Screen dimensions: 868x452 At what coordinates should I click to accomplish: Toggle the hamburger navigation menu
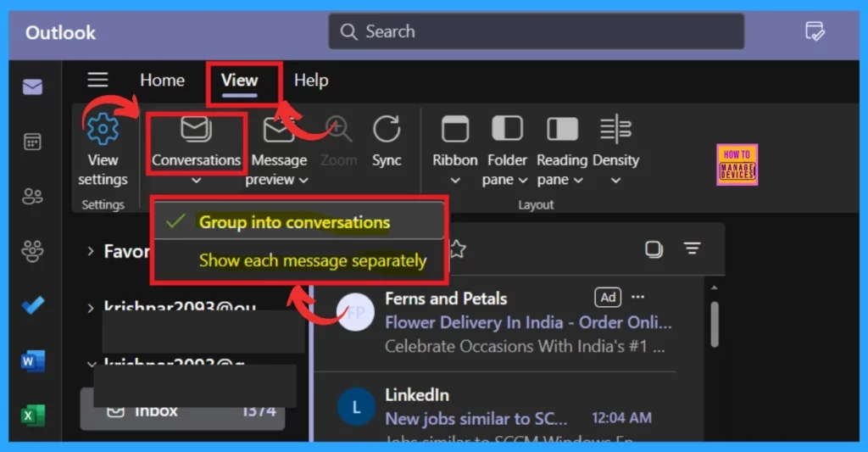tap(97, 80)
